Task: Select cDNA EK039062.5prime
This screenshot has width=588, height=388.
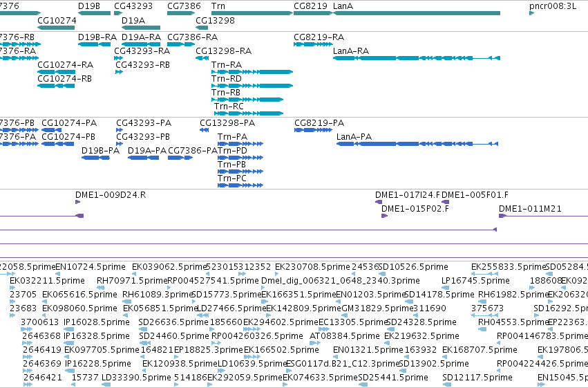Action: [169, 267]
